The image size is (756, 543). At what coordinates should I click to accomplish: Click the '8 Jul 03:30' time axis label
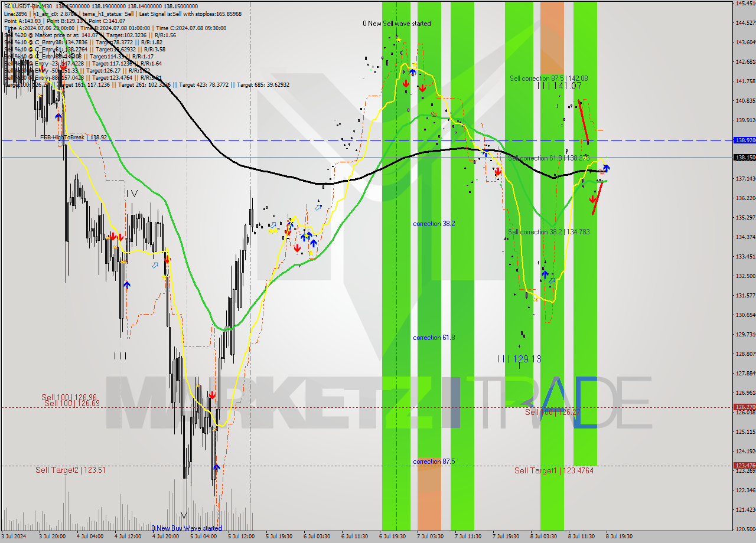(x=544, y=537)
